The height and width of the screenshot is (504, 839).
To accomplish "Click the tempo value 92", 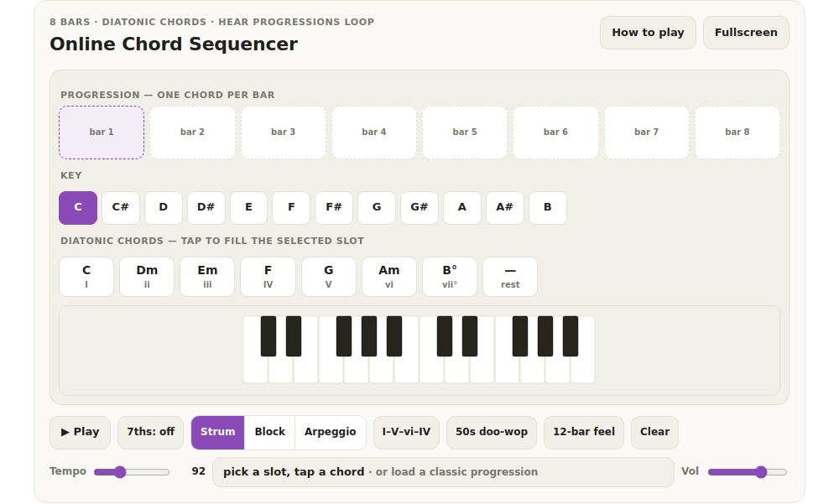I will pyautogui.click(x=199, y=471).
